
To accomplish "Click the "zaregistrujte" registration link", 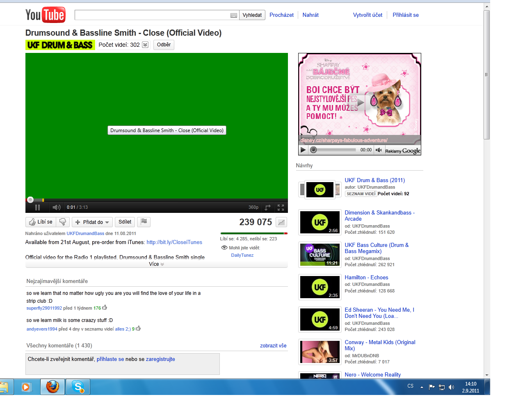I will pos(160,359).
